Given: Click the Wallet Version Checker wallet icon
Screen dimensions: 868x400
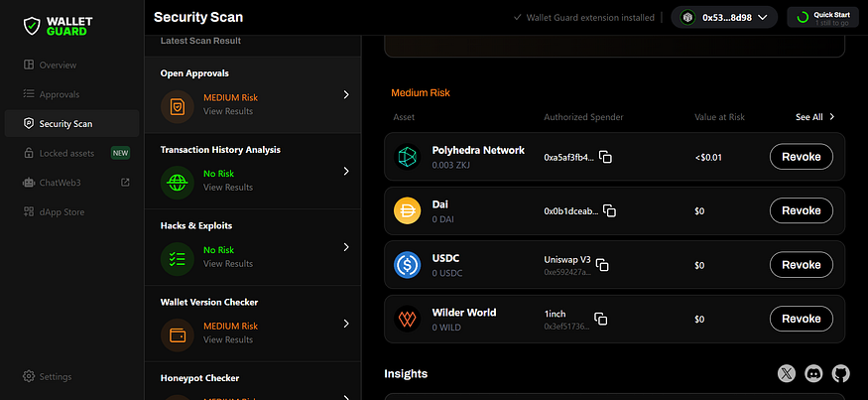Looking at the screenshot, I should pos(178,335).
